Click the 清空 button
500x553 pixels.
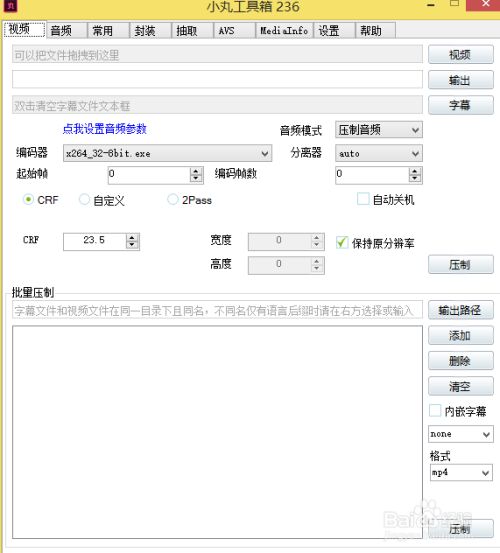461,386
